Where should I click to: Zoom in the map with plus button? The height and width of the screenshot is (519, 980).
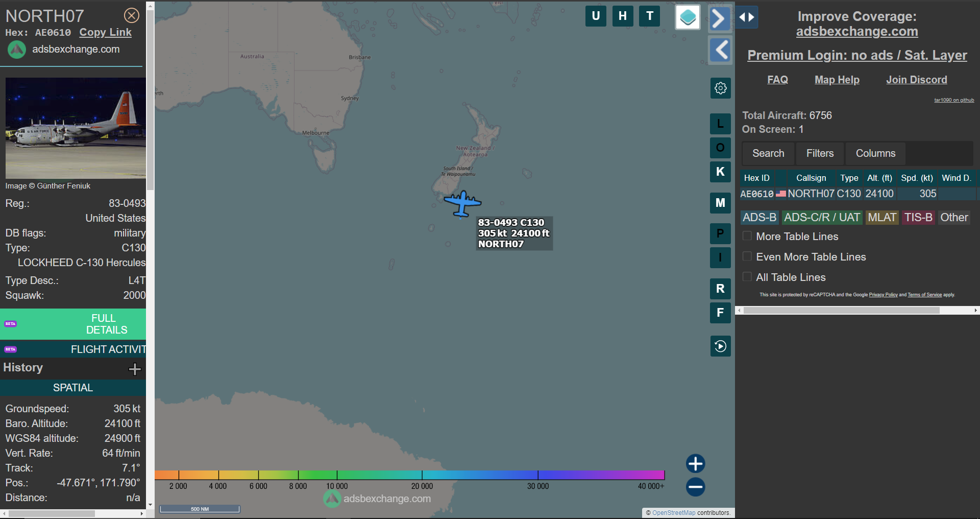pyautogui.click(x=696, y=464)
